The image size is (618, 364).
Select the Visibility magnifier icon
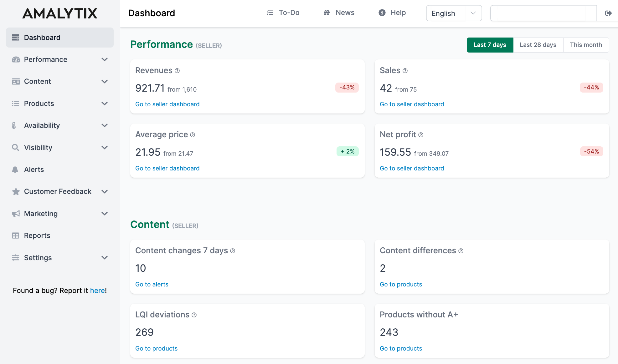click(16, 147)
